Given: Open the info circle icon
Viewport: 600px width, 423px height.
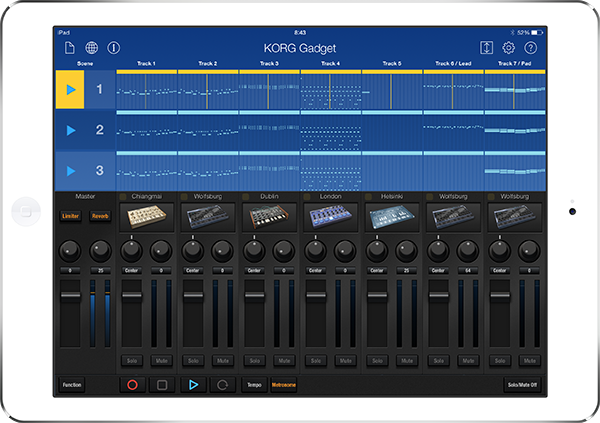Looking at the screenshot, I should (x=114, y=48).
